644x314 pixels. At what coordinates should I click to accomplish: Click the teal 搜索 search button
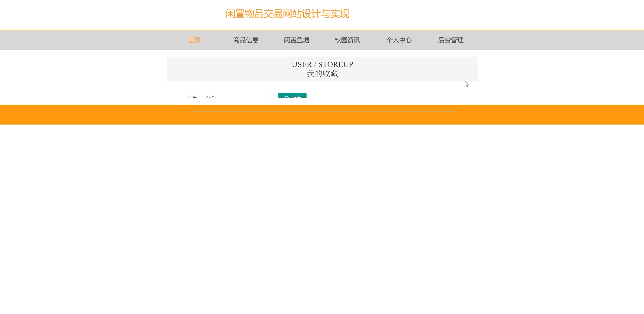[x=292, y=95]
